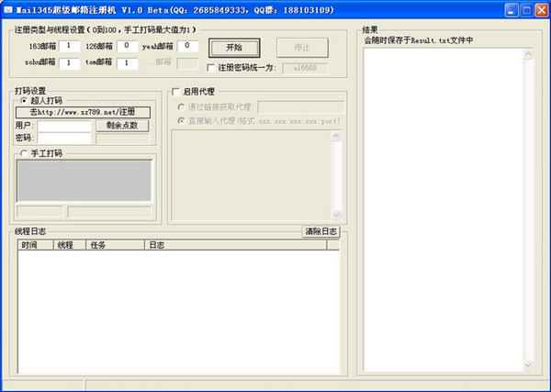Image resolution: width=551 pixels, height=392 pixels.
Task: Enable the 启用代理 checkbox
Action: (176, 92)
